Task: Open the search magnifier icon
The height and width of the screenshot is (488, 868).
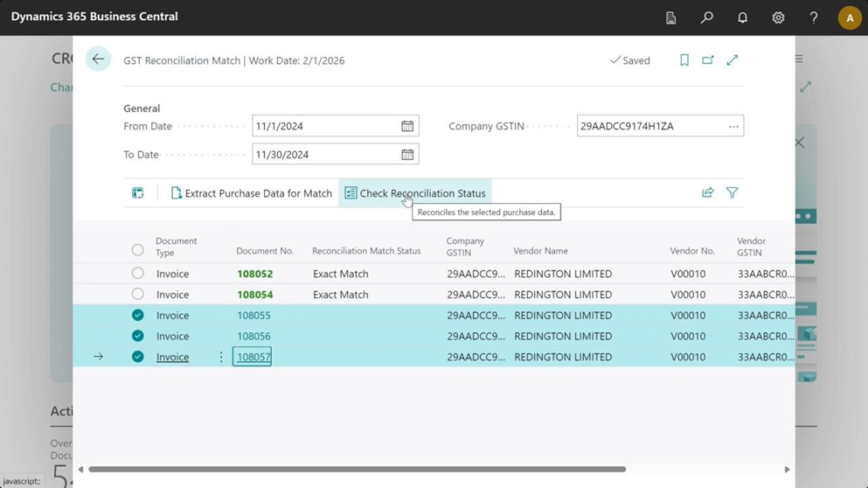Action: (706, 17)
